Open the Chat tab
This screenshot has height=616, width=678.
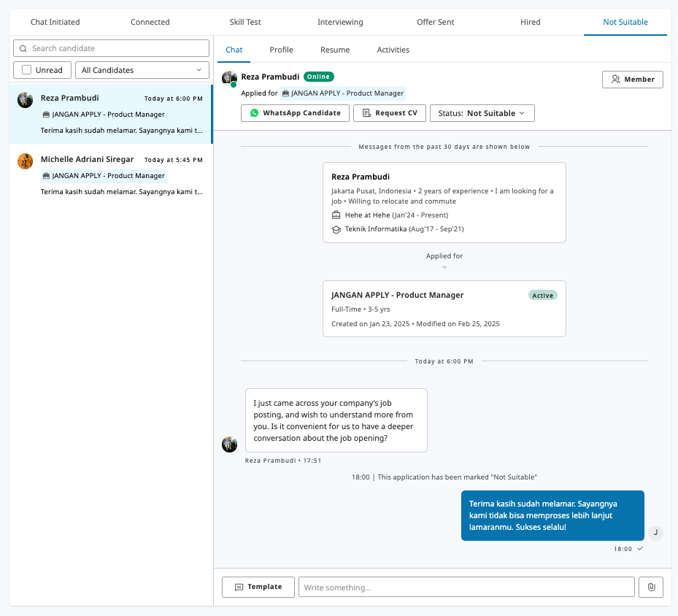click(234, 50)
